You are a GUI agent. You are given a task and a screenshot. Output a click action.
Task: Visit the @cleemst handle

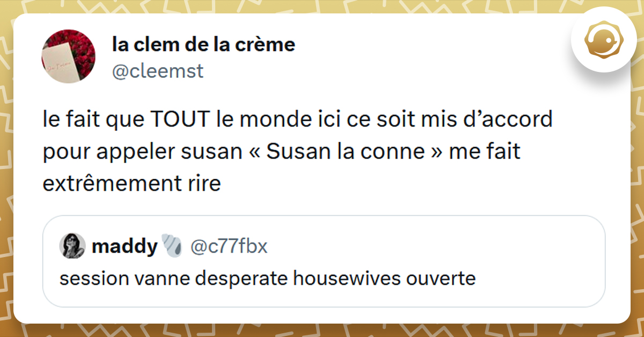tap(158, 71)
